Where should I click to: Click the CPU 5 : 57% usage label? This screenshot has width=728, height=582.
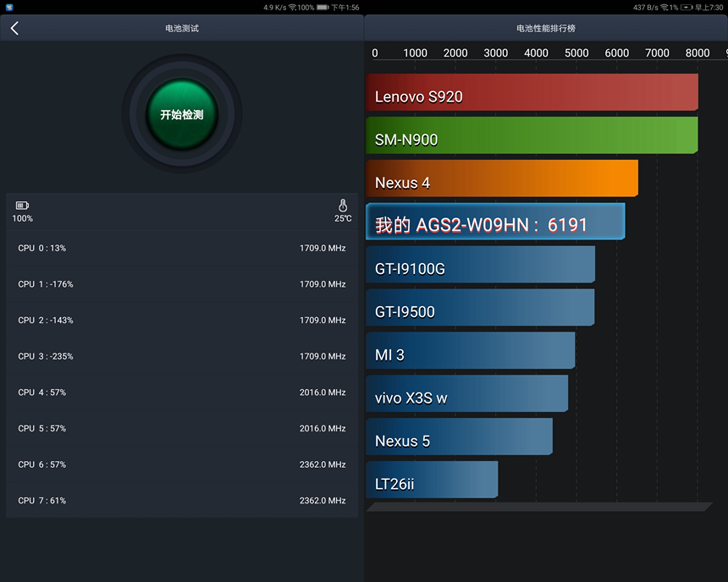[42, 428]
